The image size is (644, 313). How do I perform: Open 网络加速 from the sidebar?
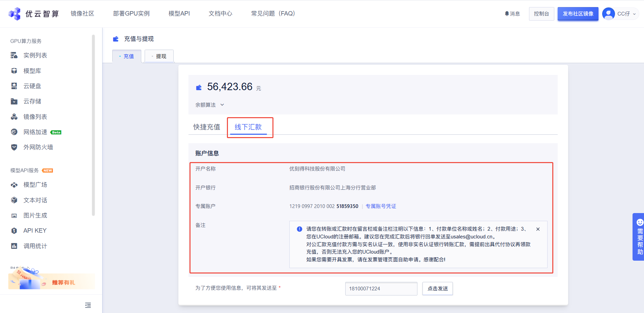[35, 132]
